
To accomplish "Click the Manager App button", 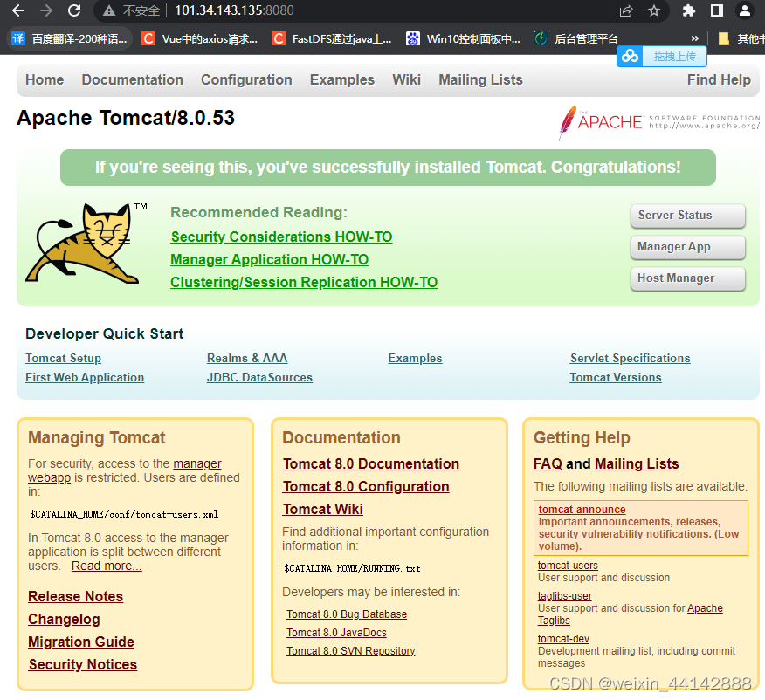I will 687,247.
